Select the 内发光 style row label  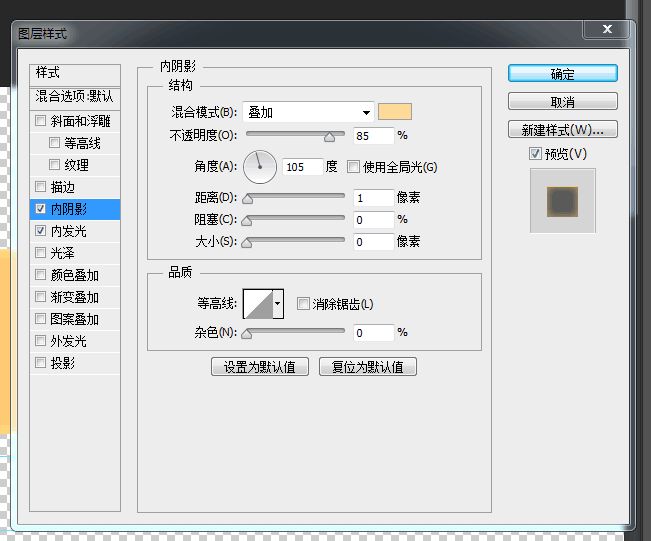coord(69,231)
